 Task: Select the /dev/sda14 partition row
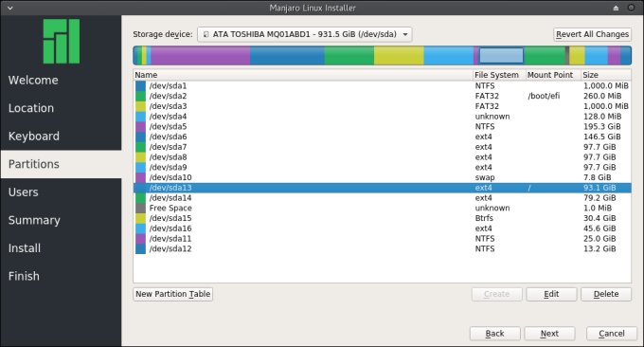click(x=383, y=198)
